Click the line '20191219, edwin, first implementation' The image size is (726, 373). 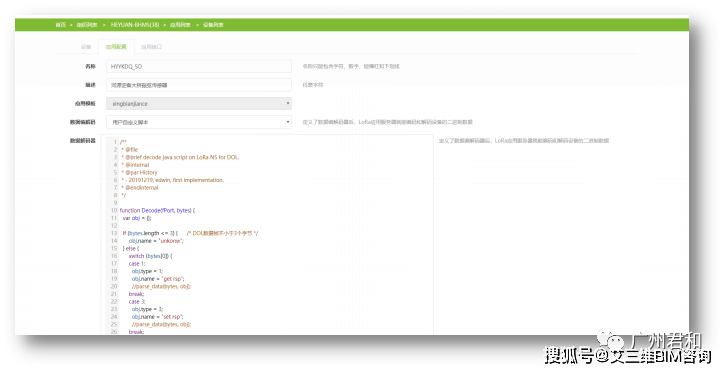[x=173, y=180]
